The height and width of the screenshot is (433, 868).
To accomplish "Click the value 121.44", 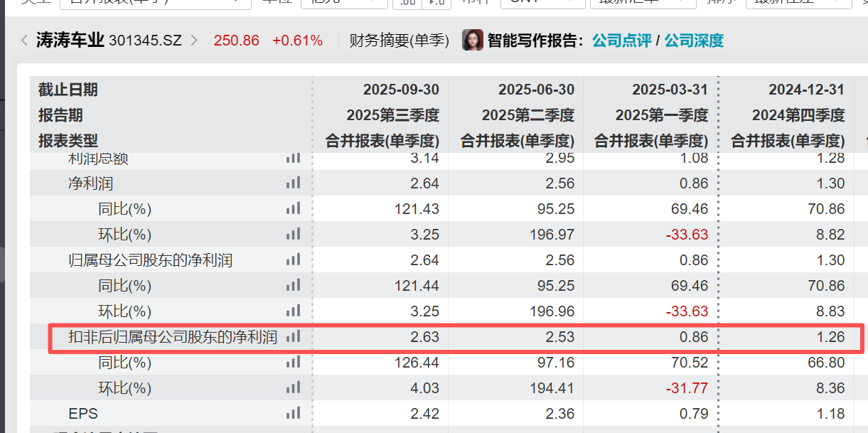I will pos(417,286).
